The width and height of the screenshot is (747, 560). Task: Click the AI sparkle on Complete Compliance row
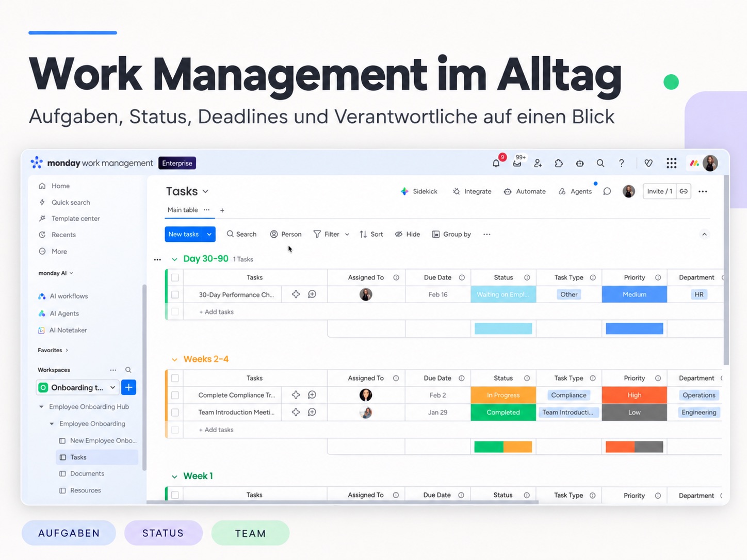click(x=296, y=395)
